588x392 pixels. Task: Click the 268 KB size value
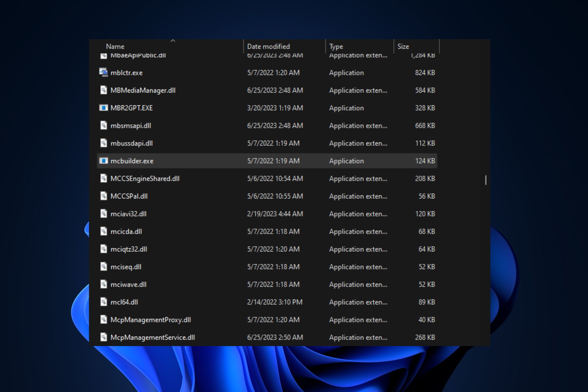coord(425,337)
